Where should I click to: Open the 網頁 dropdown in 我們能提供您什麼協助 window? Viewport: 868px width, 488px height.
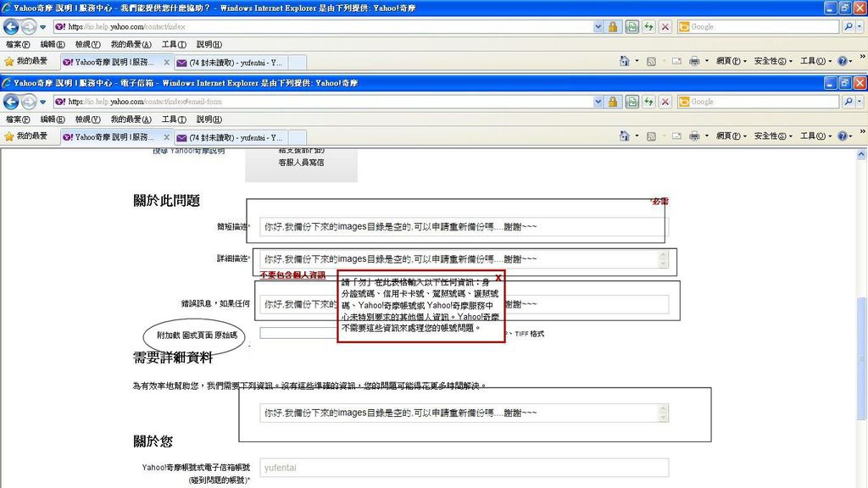(x=731, y=61)
